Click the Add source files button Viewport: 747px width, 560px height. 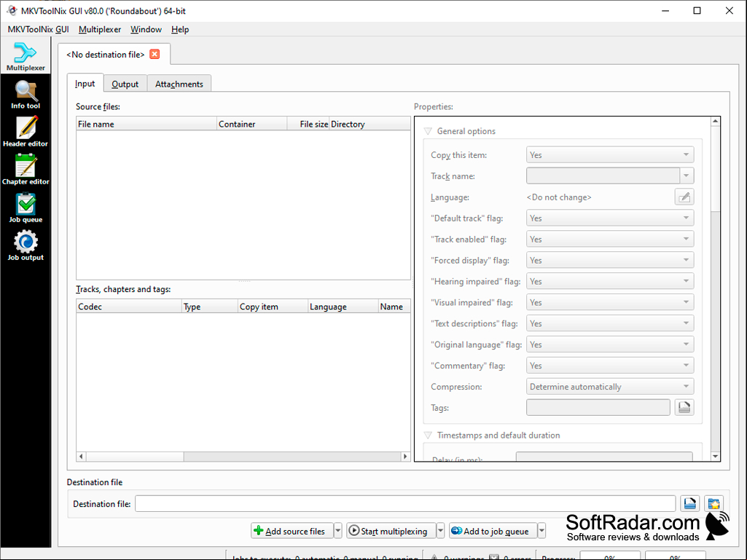[x=292, y=530]
